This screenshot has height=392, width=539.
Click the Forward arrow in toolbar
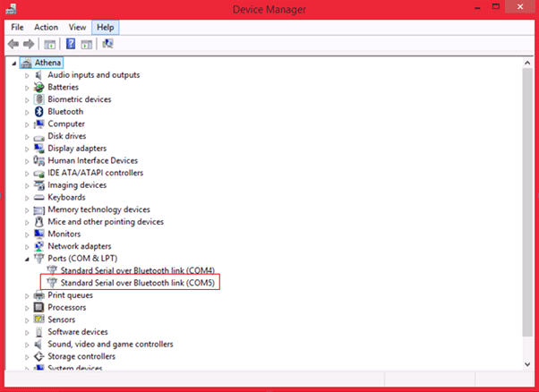click(x=29, y=44)
